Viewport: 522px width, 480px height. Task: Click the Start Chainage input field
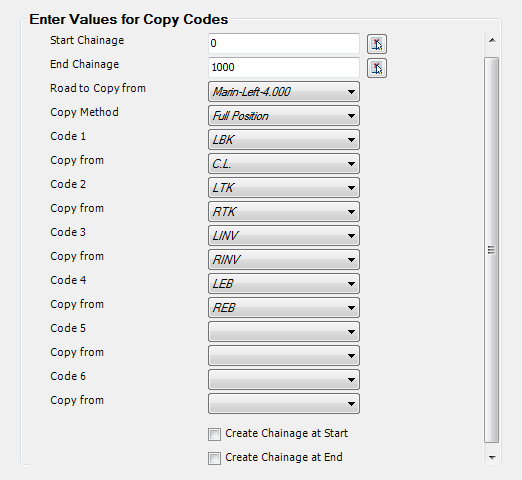[284, 43]
